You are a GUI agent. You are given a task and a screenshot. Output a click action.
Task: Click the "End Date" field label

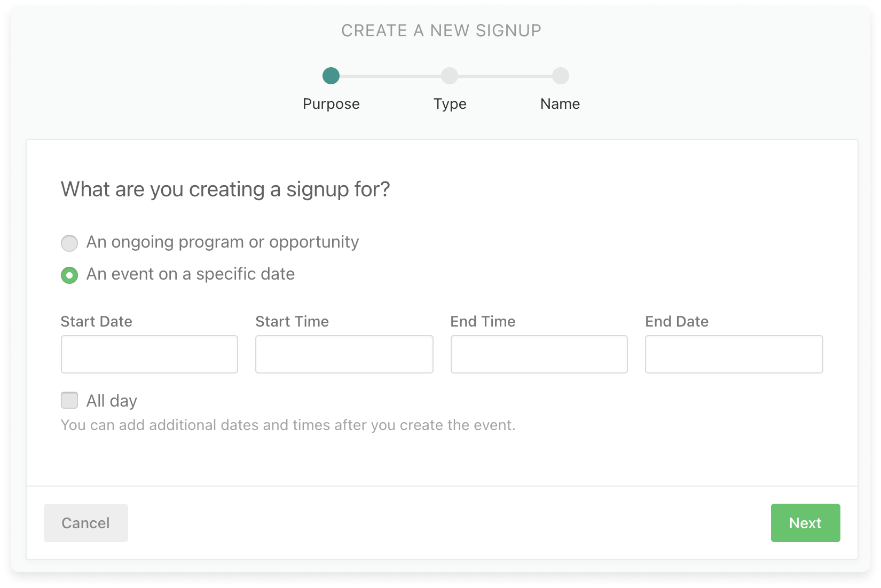677,321
